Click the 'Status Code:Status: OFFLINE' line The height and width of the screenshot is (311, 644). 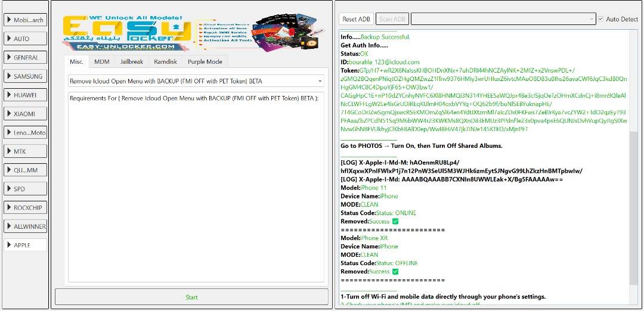[379, 263]
